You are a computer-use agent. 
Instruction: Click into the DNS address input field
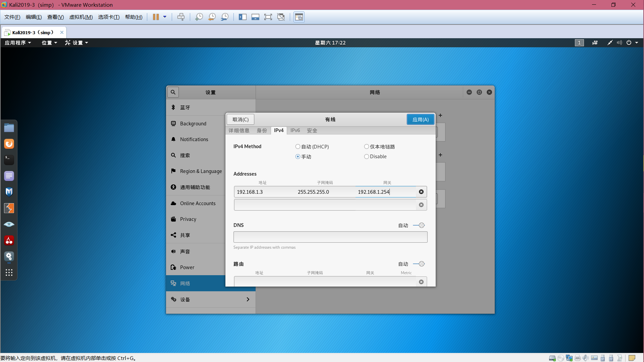tap(330, 237)
